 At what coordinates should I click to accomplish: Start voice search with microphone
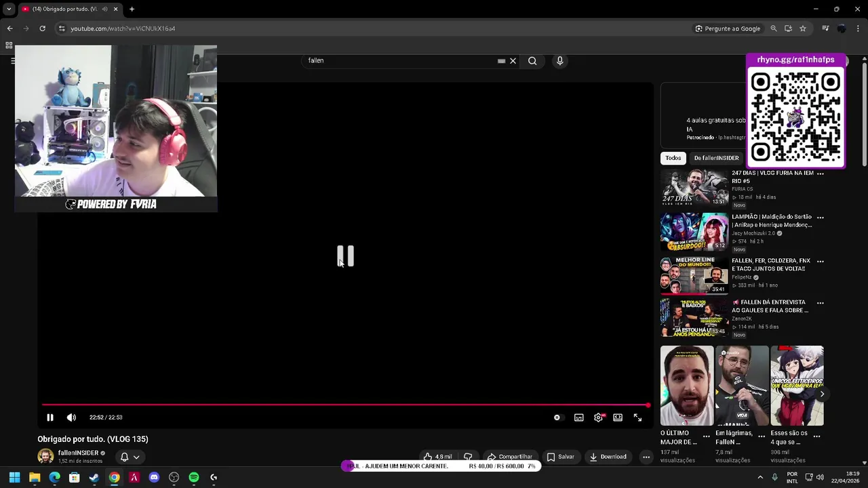[559, 61]
